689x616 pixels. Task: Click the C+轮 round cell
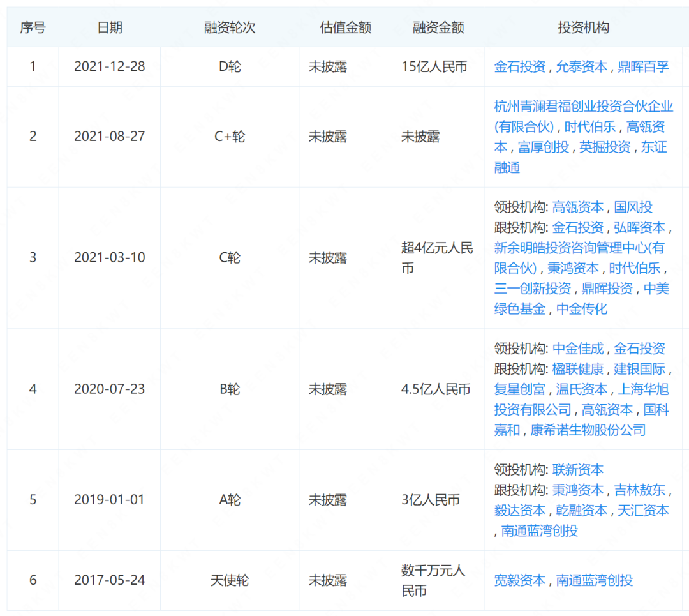[x=230, y=137]
